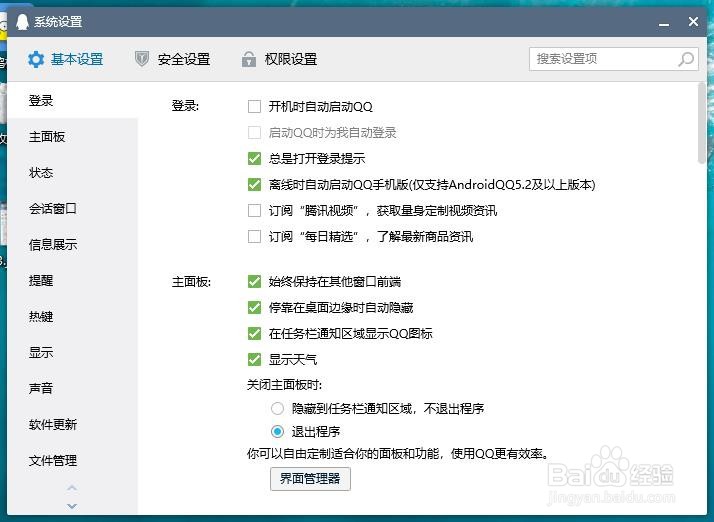This screenshot has width=714, height=522.
Task: Open 软件更新 in the sidebar
Action: point(73,424)
